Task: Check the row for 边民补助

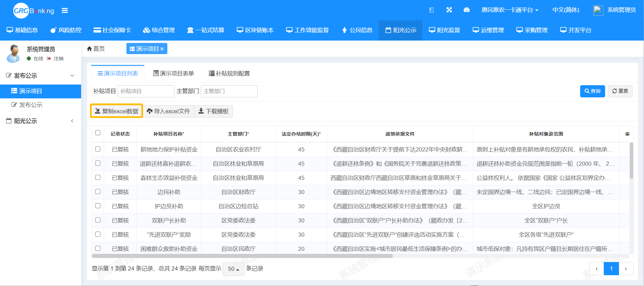Action: tap(98, 192)
